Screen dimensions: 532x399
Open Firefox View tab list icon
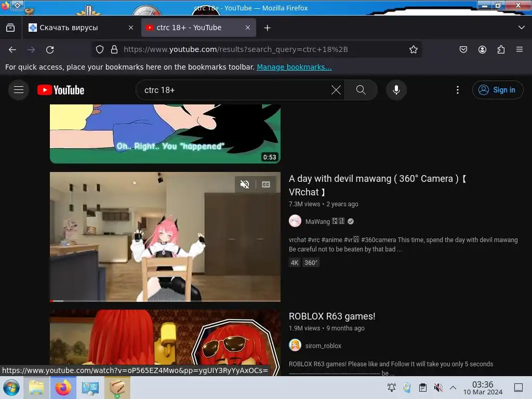pos(10,28)
